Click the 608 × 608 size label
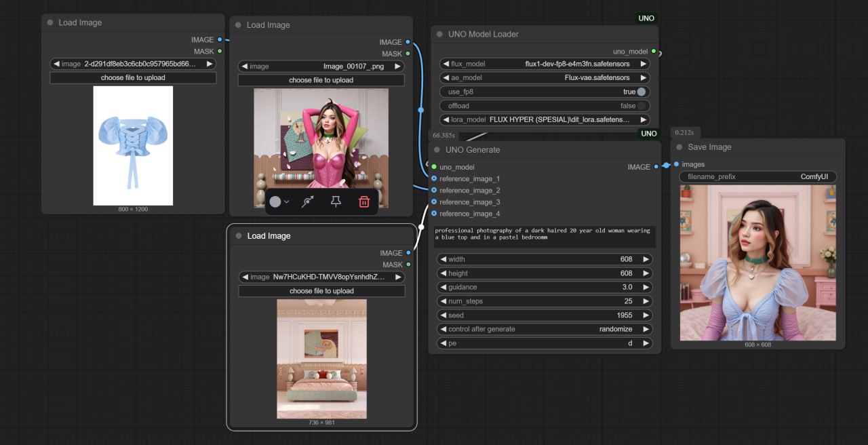The width and height of the screenshot is (868, 445). pyautogui.click(x=758, y=345)
